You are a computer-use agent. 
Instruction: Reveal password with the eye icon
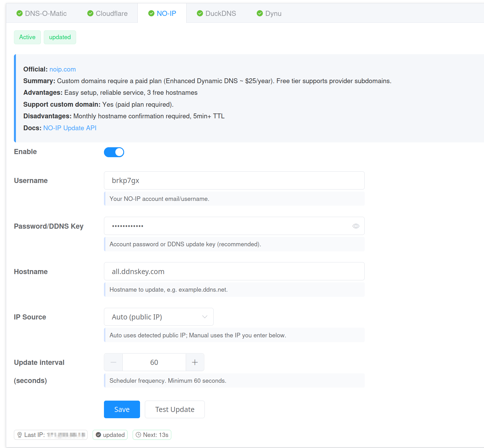356,226
